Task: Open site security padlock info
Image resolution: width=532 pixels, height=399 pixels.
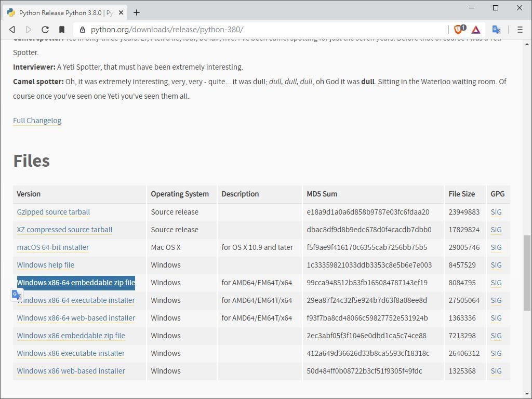Action: point(83,30)
